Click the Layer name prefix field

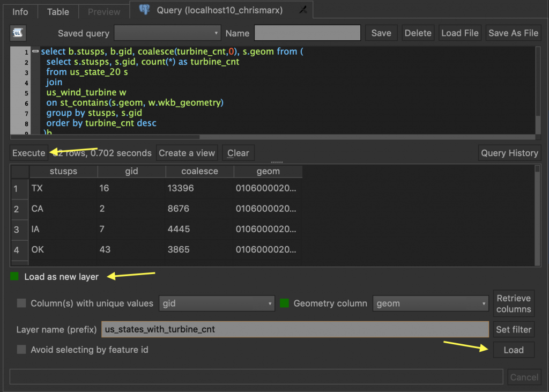click(x=295, y=329)
